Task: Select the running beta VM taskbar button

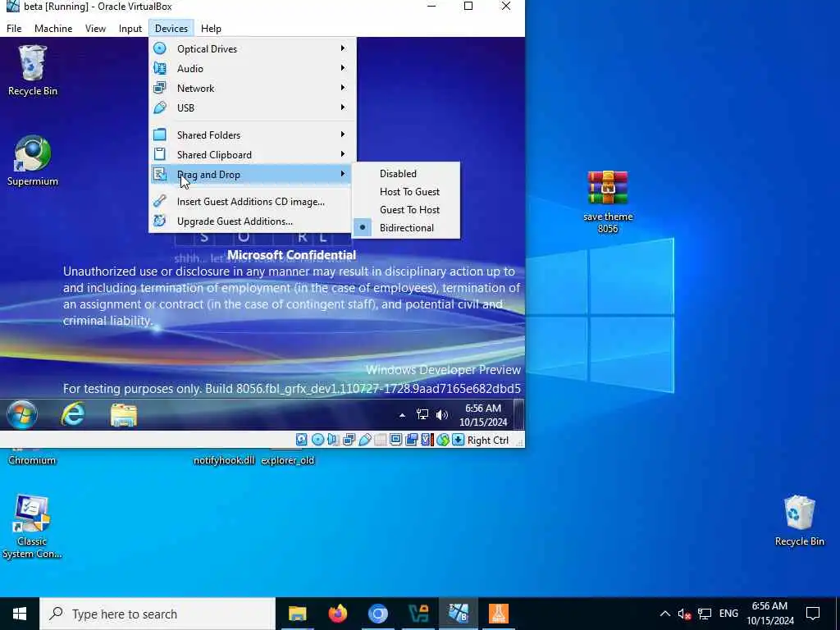Action: pyautogui.click(x=459, y=614)
